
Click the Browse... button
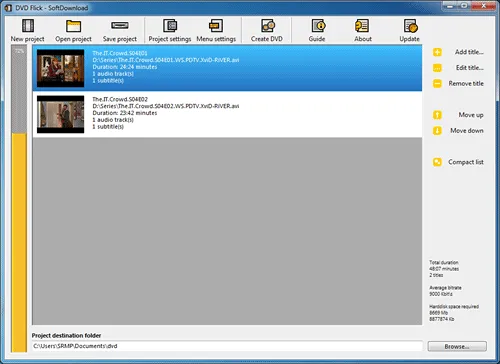point(457,346)
